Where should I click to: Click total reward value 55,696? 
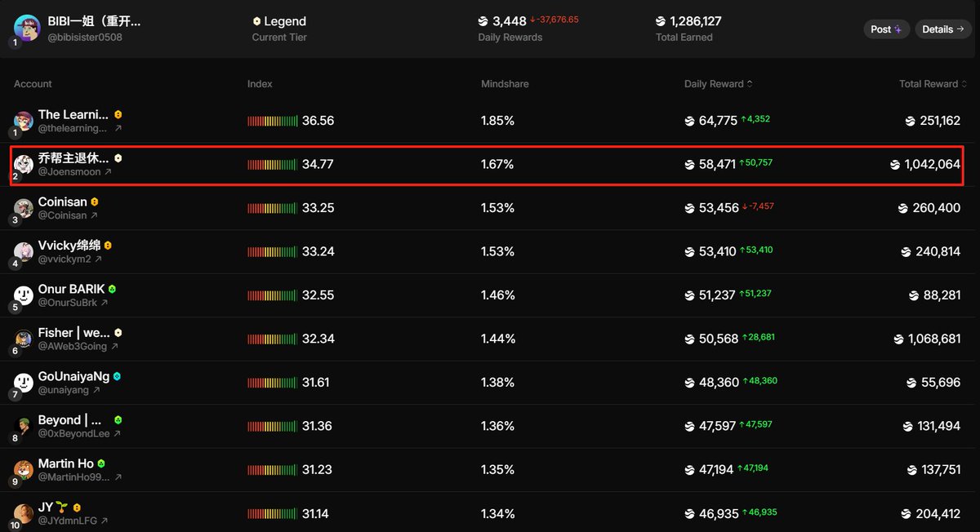click(x=942, y=383)
